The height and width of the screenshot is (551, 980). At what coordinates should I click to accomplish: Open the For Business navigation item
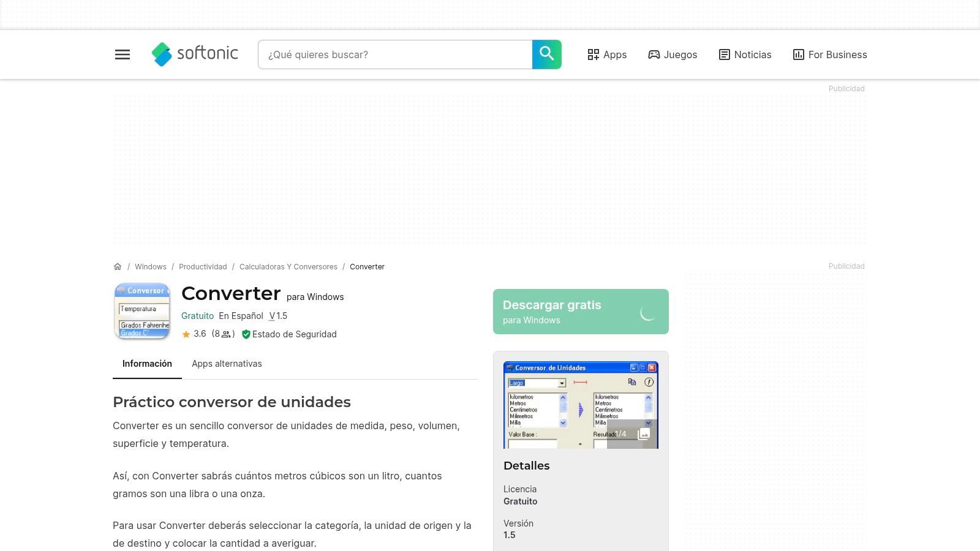click(x=830, y=54)
